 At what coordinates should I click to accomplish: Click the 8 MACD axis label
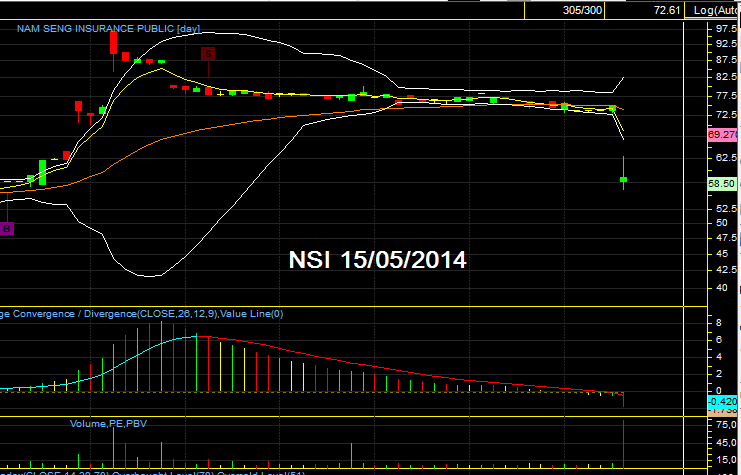pyautogui.click(x=719, y=323)
